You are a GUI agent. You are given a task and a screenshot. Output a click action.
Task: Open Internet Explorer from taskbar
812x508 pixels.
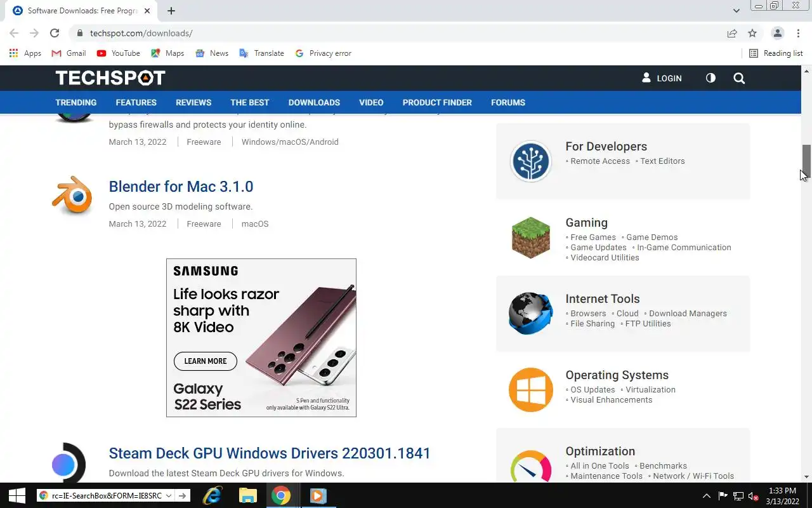coord(212,495)
